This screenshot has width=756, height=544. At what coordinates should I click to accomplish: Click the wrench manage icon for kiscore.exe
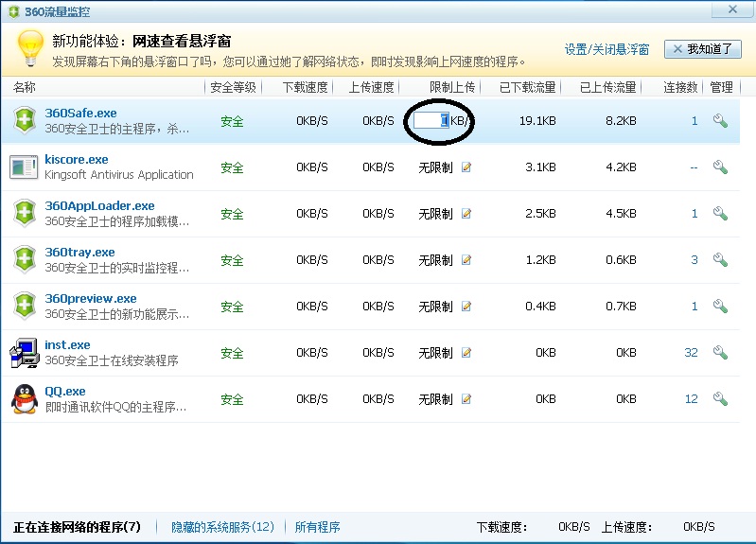pyautogui.click(x=720, y=167)
